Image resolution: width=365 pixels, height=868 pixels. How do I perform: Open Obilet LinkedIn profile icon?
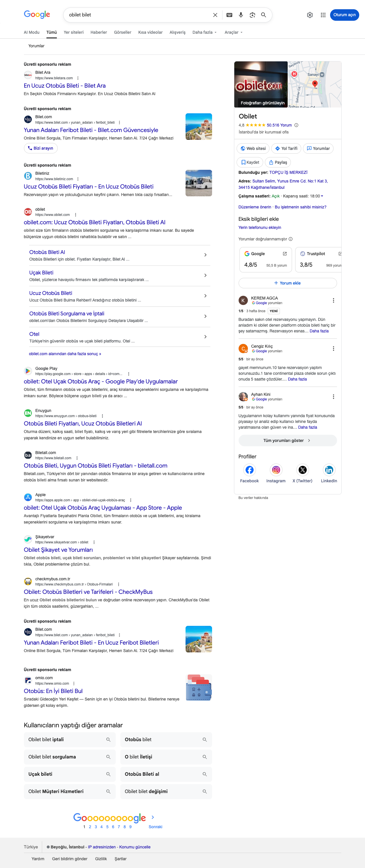pos(329,470)
